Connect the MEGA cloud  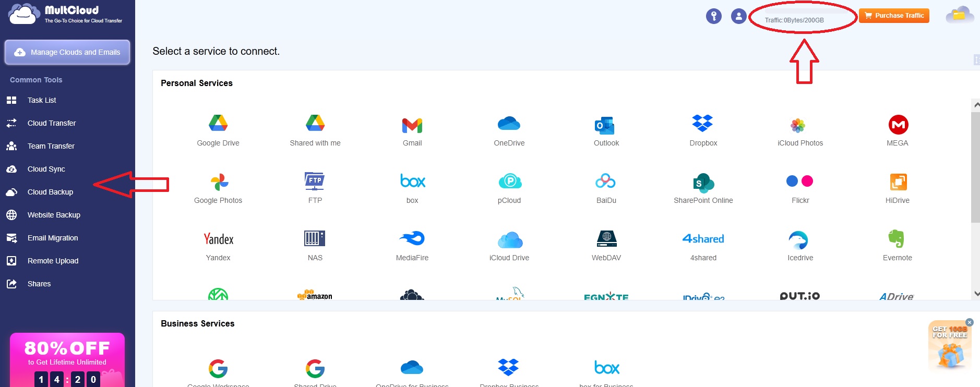click(x=898, y=130)
